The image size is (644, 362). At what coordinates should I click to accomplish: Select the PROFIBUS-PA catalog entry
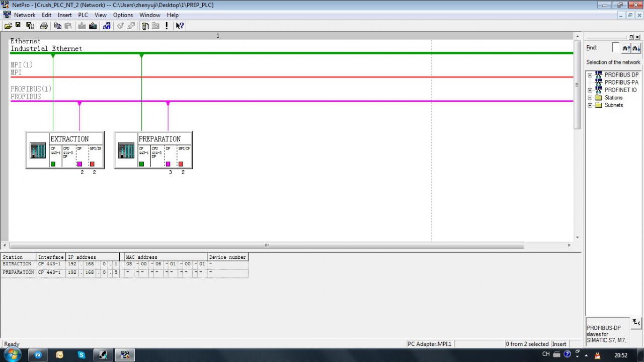pos(621,83)
